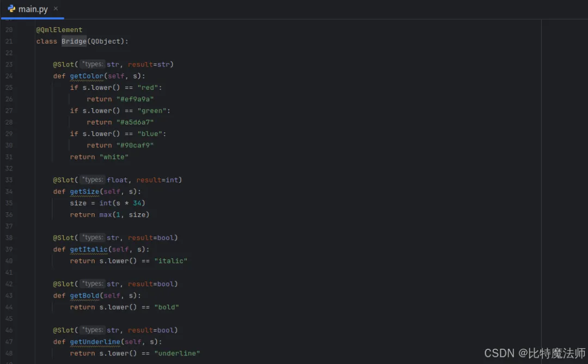This screenshot has height=364, width=588.
Task: Click the types hint on line 38
Action: point(92,237)
